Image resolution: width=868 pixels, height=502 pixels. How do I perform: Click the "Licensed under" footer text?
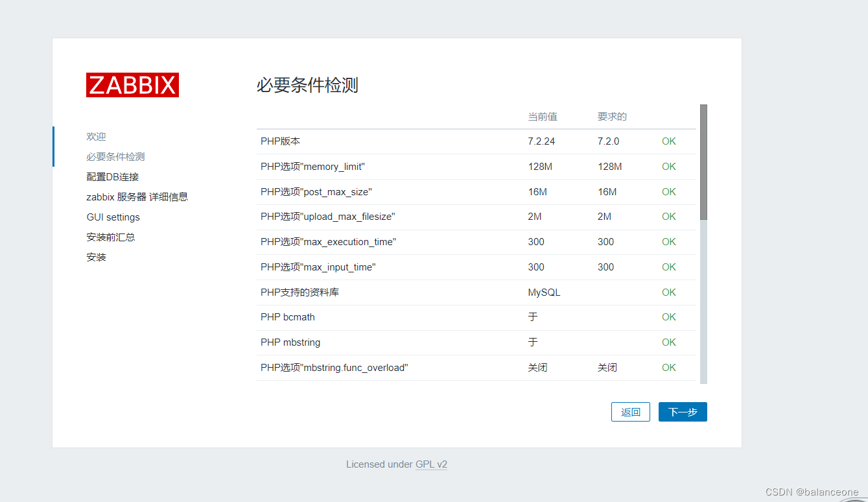[x=379, y=464]
